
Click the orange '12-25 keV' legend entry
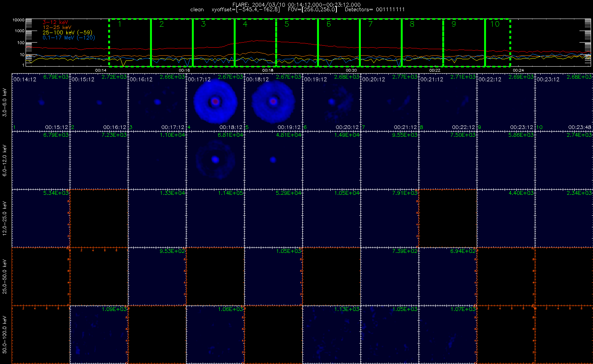coord(57,27)
